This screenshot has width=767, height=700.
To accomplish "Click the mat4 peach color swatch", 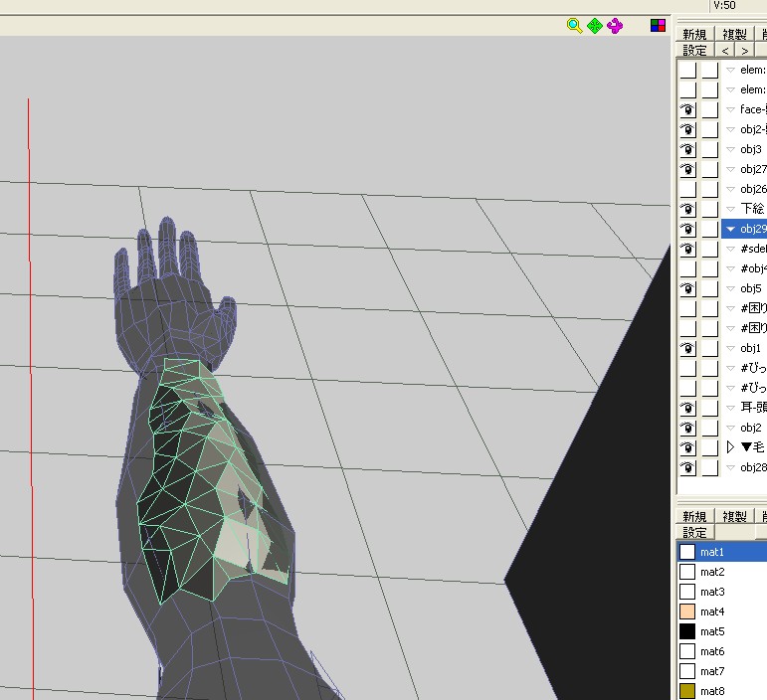I will point(687,612).
